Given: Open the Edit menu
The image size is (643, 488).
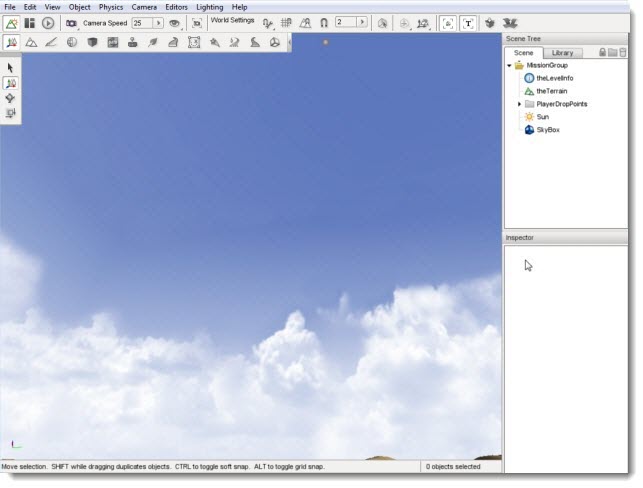Looking at the screenshot, I should pyautogui.click(x=30, y=7).
